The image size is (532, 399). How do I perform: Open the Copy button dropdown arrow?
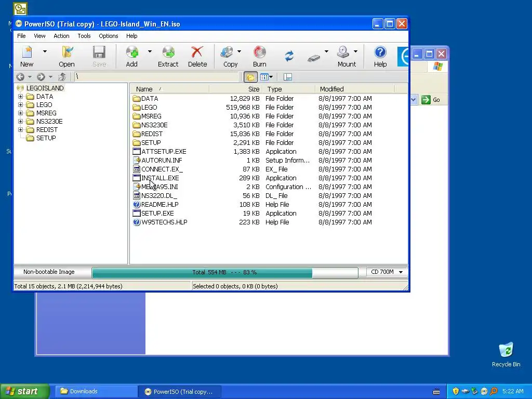[x=239, y=51]
